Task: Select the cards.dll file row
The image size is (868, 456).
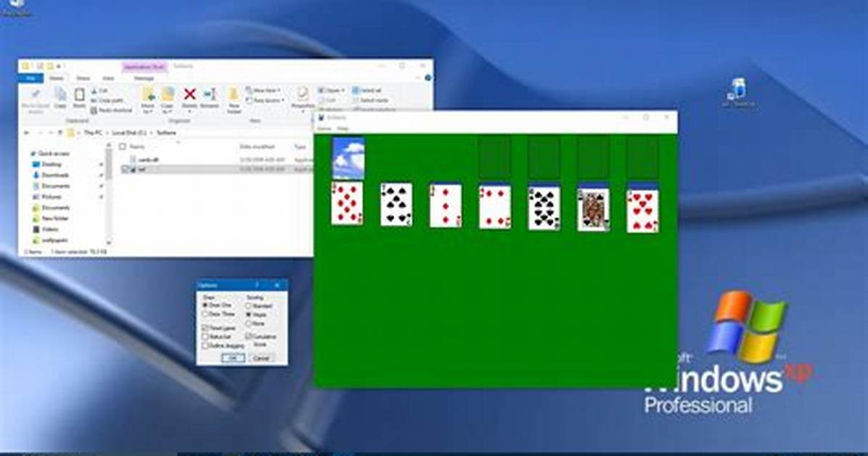Action: pyautogui.click(x=216, y=160)
